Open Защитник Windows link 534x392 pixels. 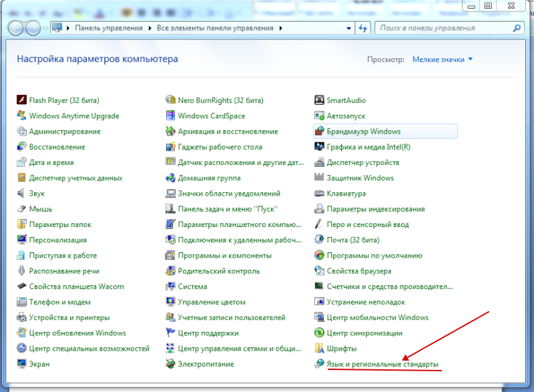(x=360, y=178)
